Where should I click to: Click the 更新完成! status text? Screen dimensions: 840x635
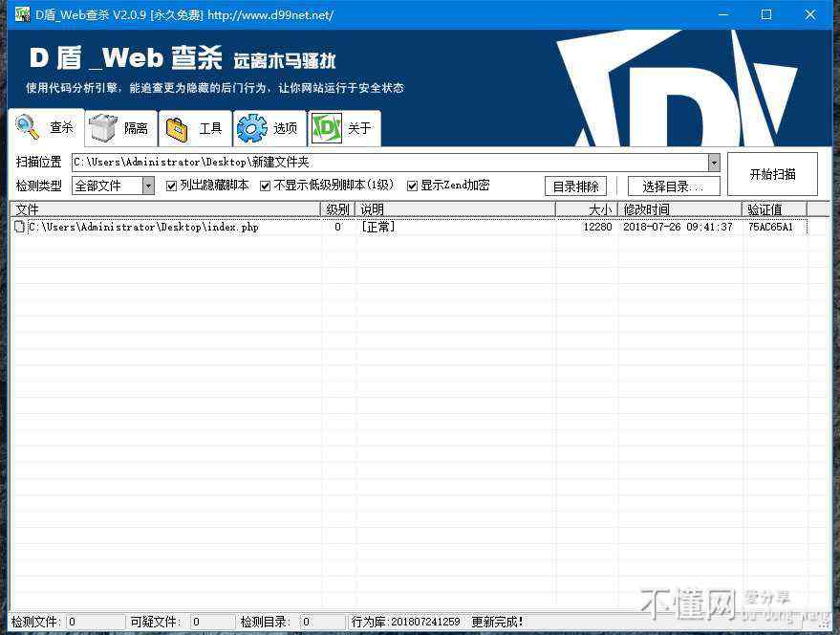[x=497, y=622]
